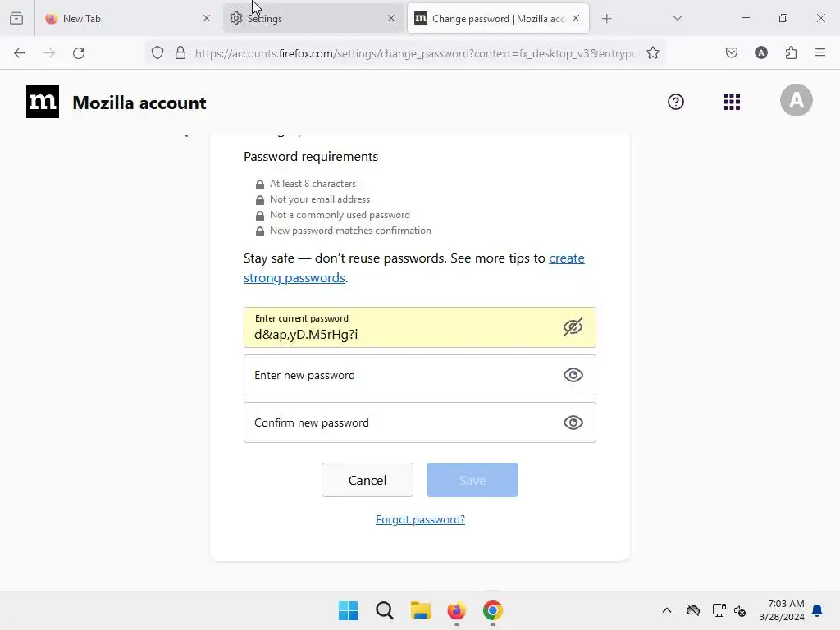The height and width of the screenshot is (630, 840).
Task: Bookmark this page with star icon
Action: [652, 52]
